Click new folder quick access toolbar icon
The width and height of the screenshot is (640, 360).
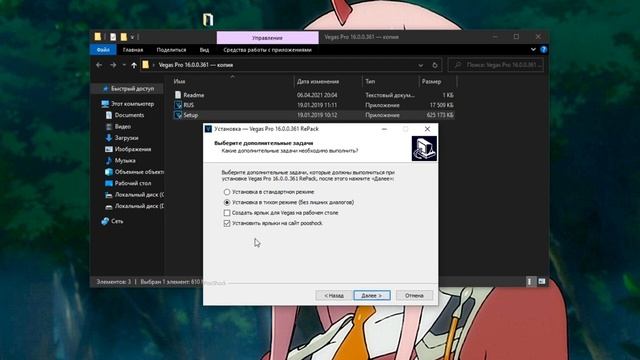[123, 37]
